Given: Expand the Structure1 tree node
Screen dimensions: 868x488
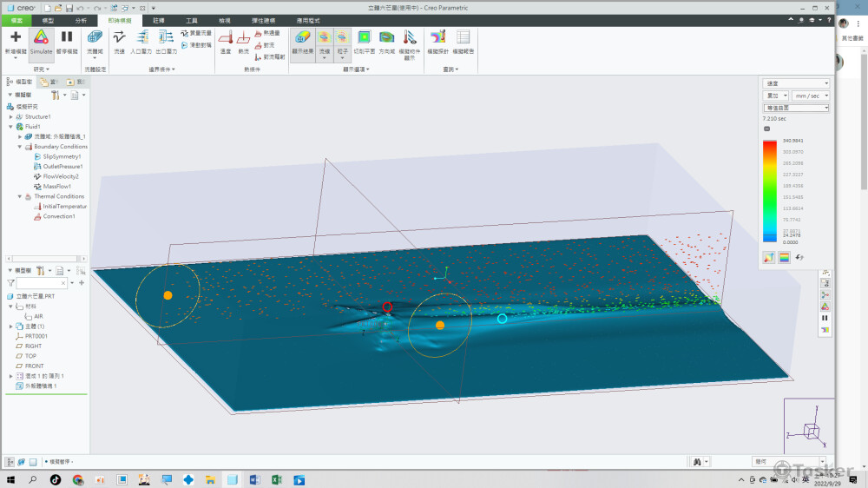Looking at the screenshot, I should coord(10,116).
